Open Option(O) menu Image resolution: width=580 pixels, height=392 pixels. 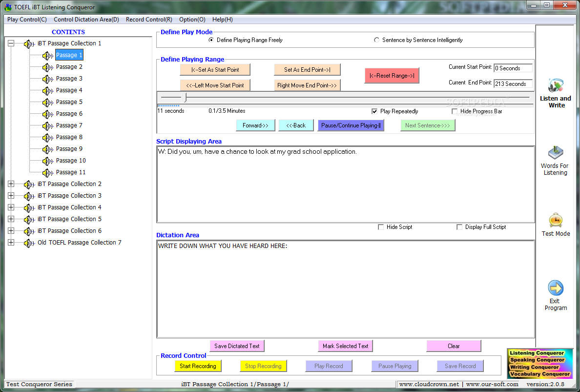coord(192,20)
